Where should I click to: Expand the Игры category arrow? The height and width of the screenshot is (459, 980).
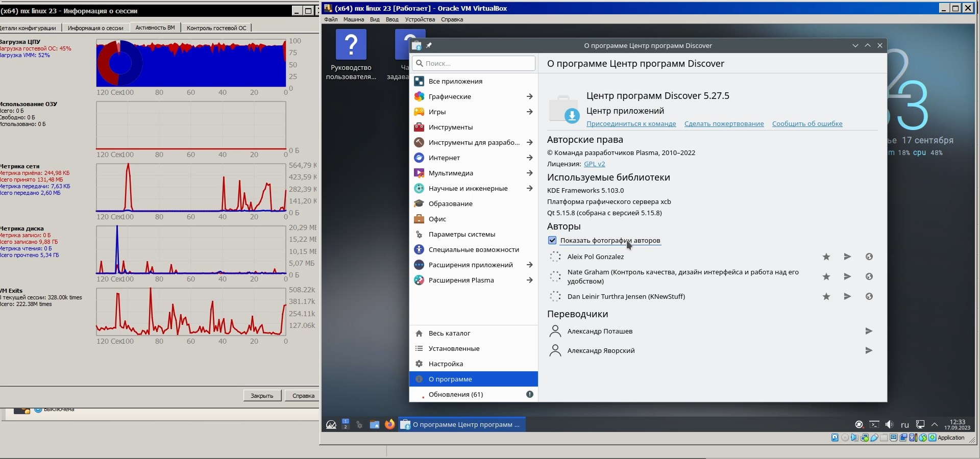(x=529, y=112)
